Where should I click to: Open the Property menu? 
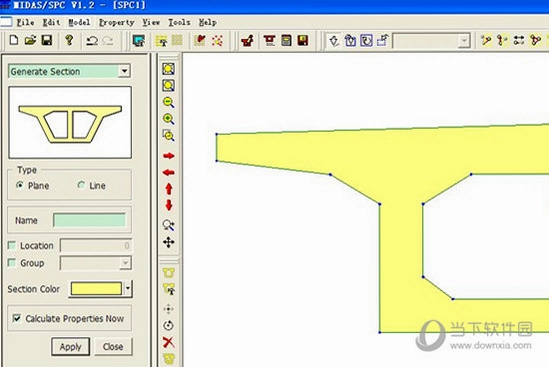coord(117,22)
